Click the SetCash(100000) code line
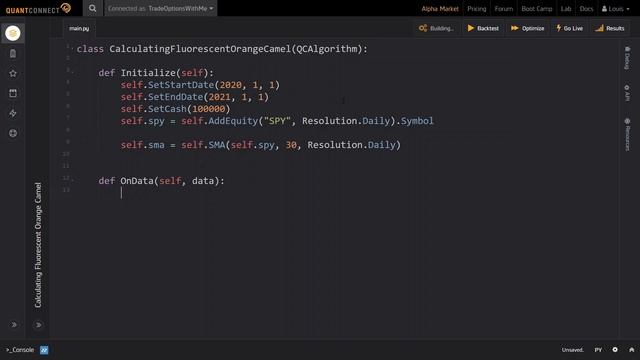Screen dimensions: 640x360 pyautogui.click(x=176, y=109)
